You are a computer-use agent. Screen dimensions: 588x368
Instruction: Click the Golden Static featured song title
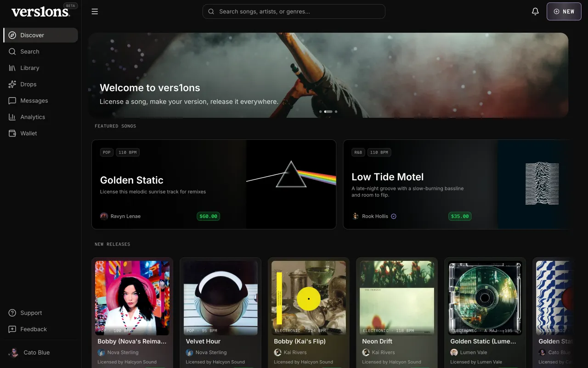coord(132,180)
